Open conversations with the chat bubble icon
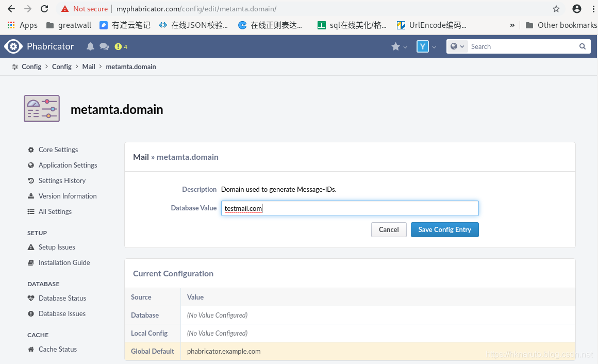This screenshot has width=598, height=364. [x=104, y=46]
